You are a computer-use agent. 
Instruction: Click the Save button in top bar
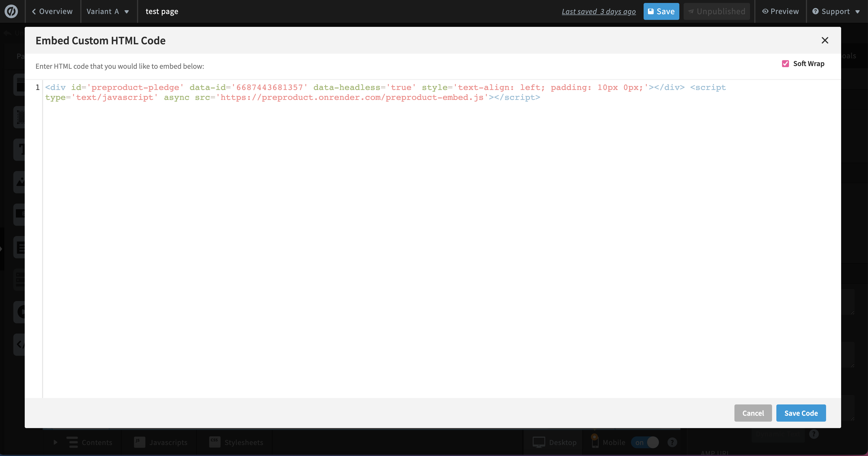click(661, 12)
